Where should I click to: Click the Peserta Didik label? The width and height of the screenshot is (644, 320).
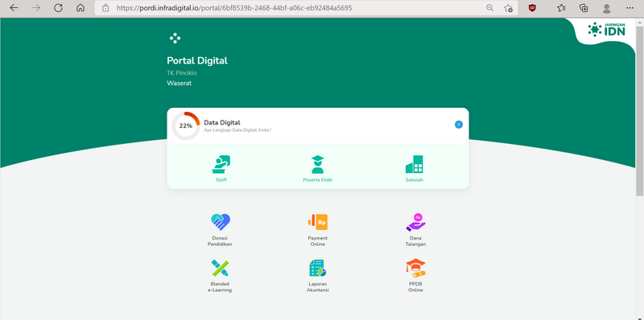click(317, 179)
